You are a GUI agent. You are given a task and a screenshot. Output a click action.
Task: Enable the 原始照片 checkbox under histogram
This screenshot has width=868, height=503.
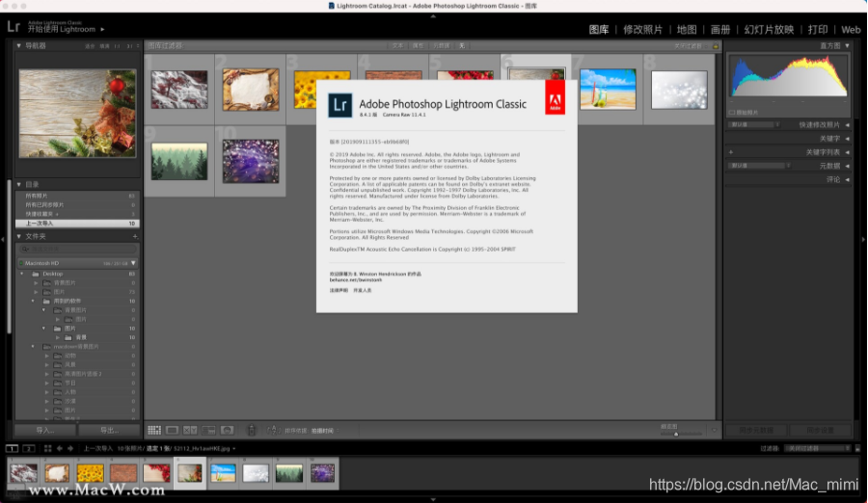click(x=732, y=113)
